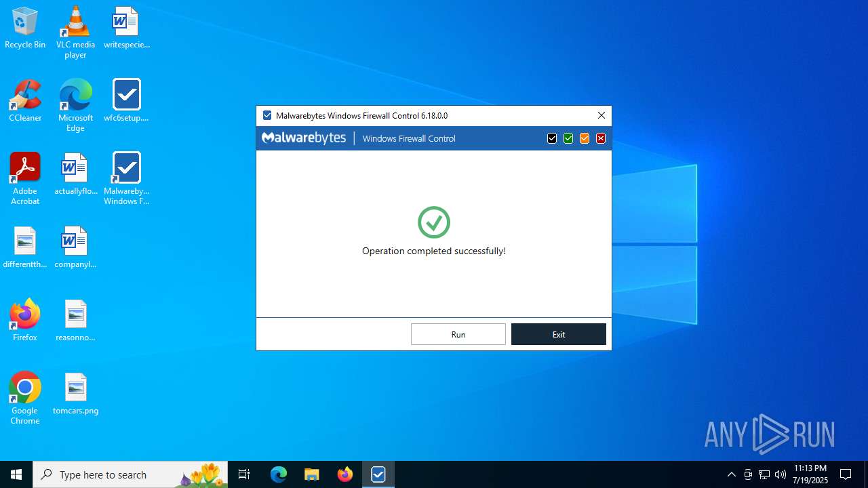868x488 pixels.
Task: Select the writespecie Word document icon
Action: click(x=127, y=28)
